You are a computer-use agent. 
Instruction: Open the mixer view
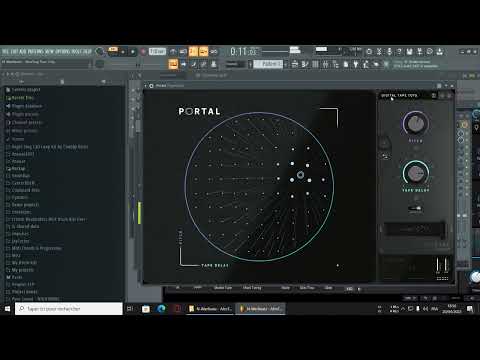click(325, 64)
